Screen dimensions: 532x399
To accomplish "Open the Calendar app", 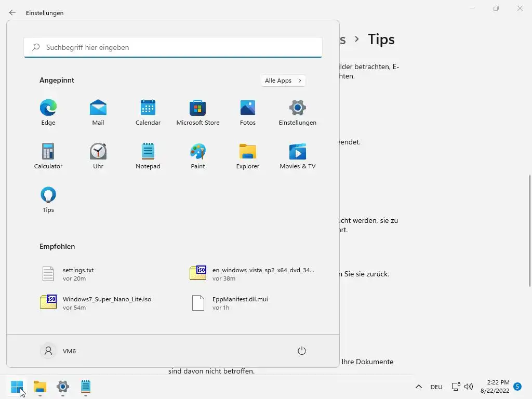I will (x=148, y=113).
